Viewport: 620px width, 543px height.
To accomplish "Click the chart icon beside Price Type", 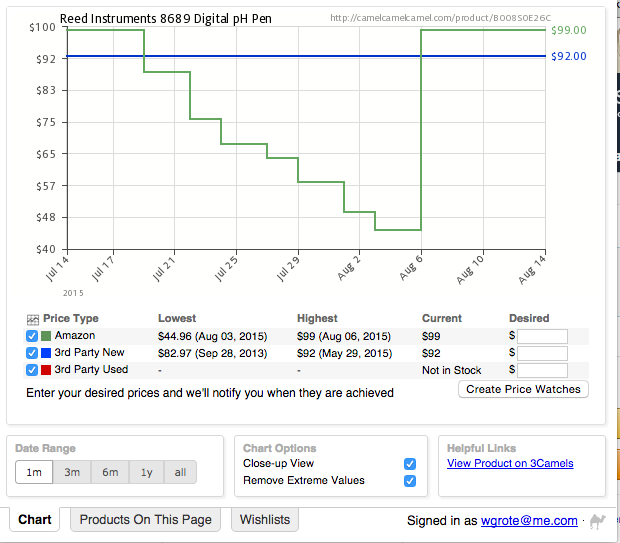I will 32,319.
